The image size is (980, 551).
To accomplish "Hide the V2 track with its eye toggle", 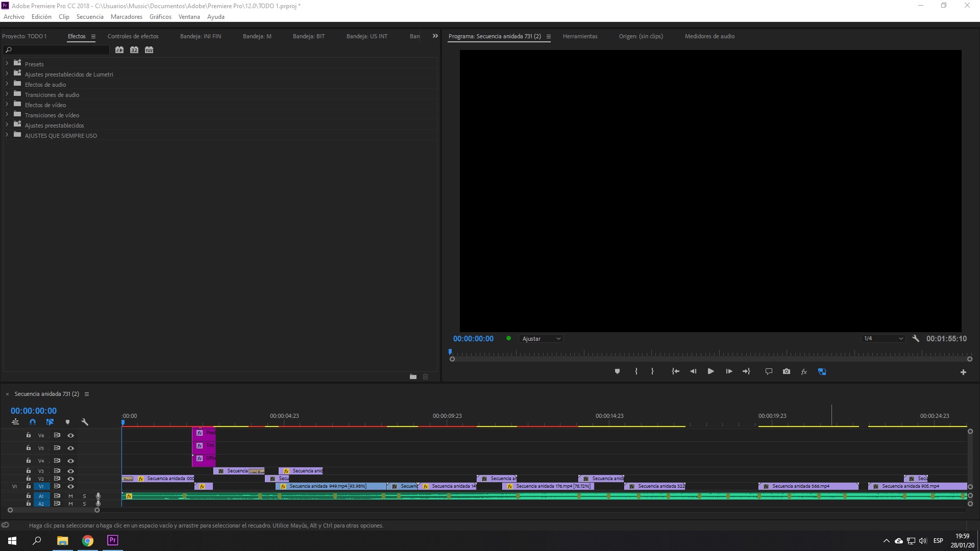I will (x=71, y=479).
